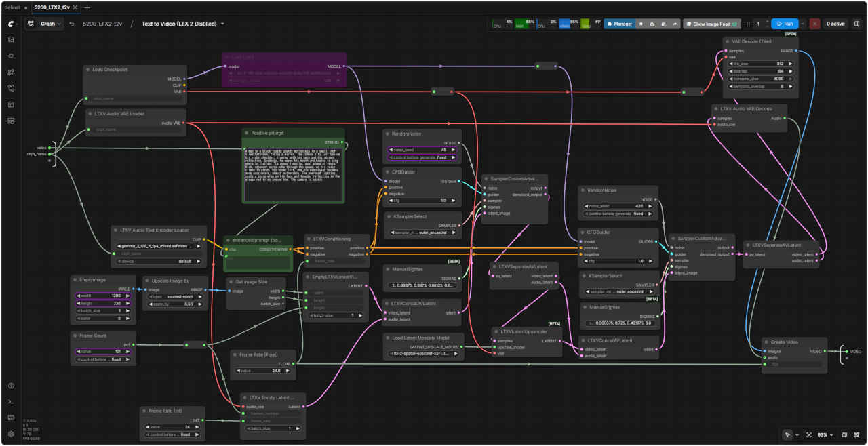Toggle the minimap icon in bottom toolbar

click(844, 434)
